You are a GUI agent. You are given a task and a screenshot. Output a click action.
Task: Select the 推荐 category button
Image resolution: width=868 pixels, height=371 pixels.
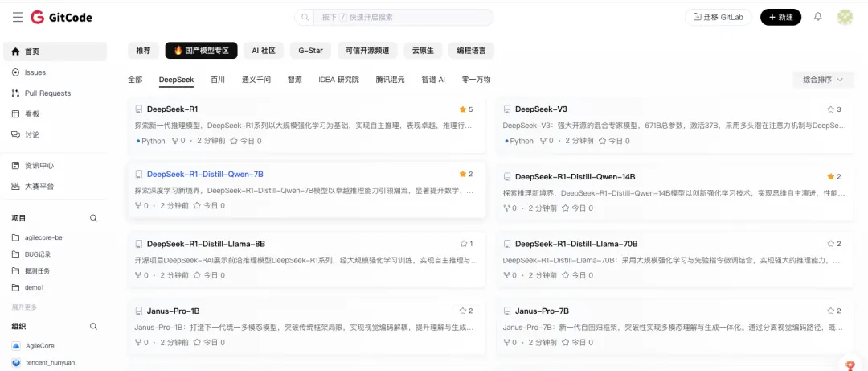pyautogui.click(x=143, y=51)
